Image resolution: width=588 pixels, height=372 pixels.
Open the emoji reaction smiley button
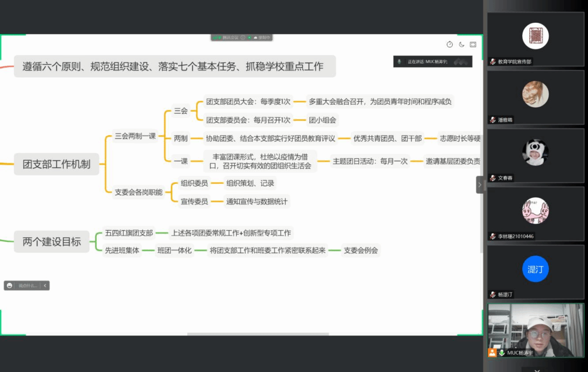[x=10, y=286]
